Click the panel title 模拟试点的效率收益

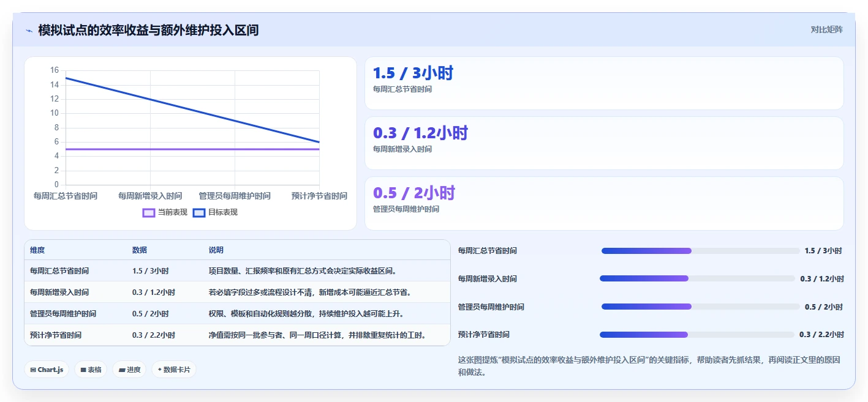click(x=148, y=30)
